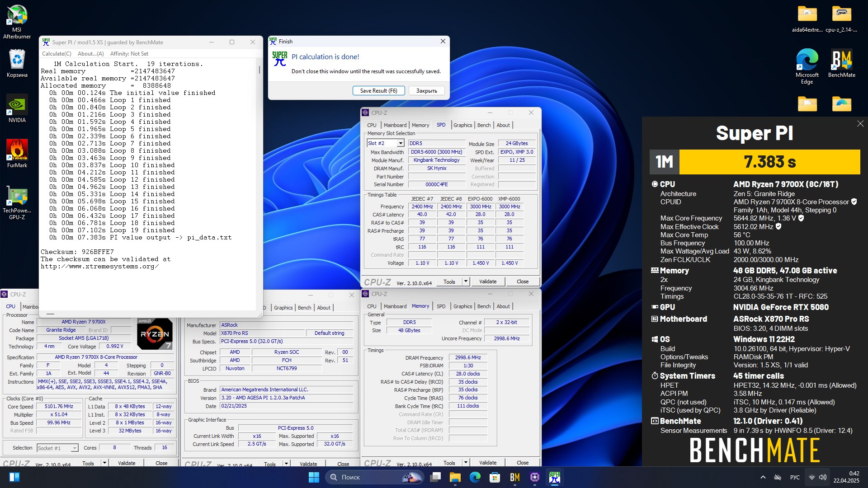Viewport: 868px width, 488px height.
Task: Click Save Result (F6) button
Action: tap(378, 91)
